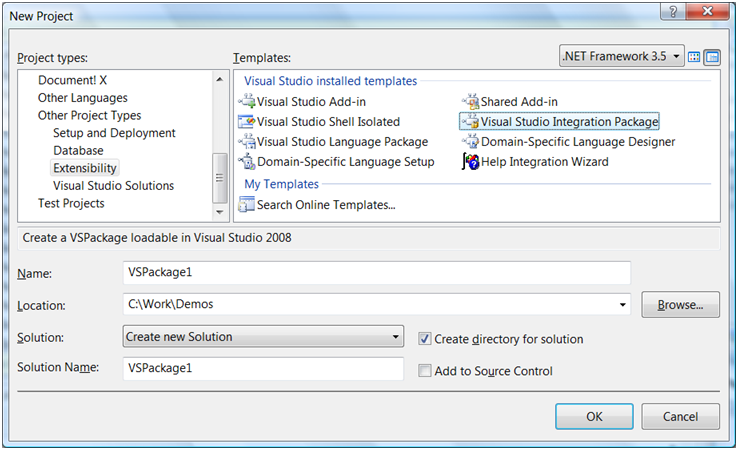Switch templates to small icons view
Screen dimensions: 738x450
click(x=713, y=57)
